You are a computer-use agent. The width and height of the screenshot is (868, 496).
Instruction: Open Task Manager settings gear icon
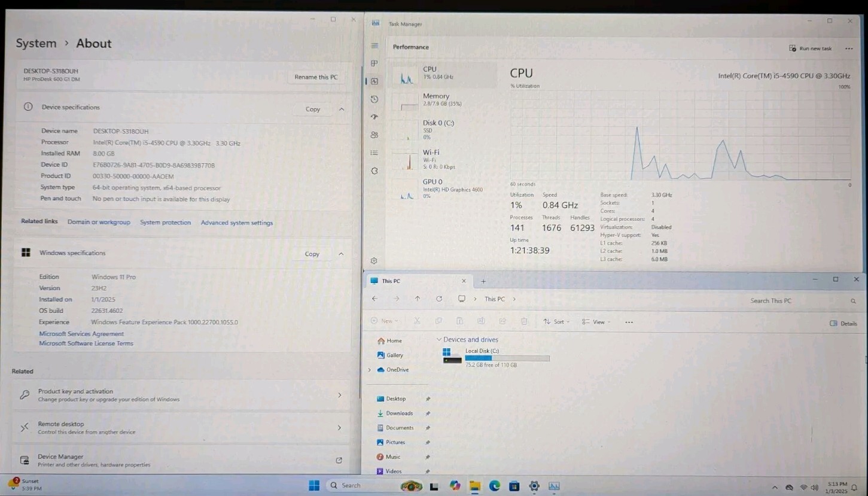click(x=374, y=261)
